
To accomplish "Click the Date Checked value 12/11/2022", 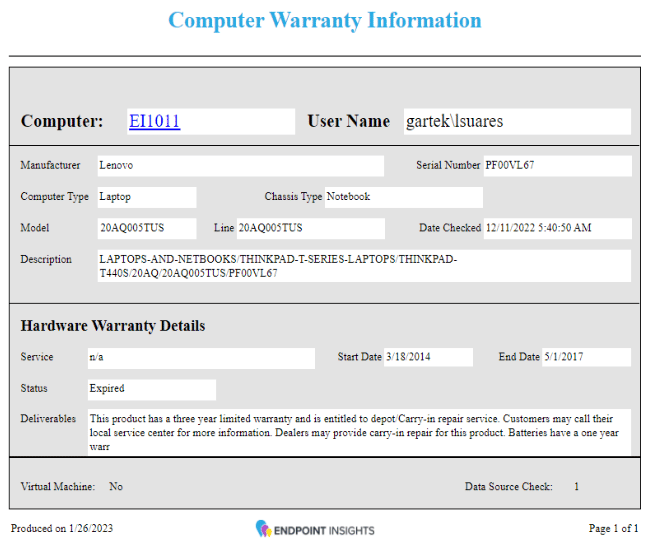I will point(557,228).
